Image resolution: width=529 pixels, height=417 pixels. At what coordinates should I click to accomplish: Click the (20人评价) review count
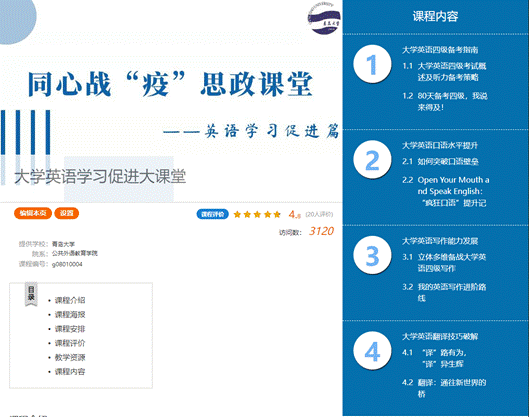click(x=319, y=214)
